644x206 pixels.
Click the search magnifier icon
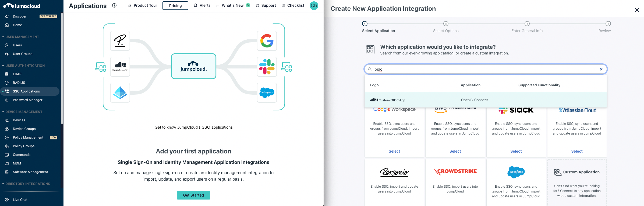370,69
